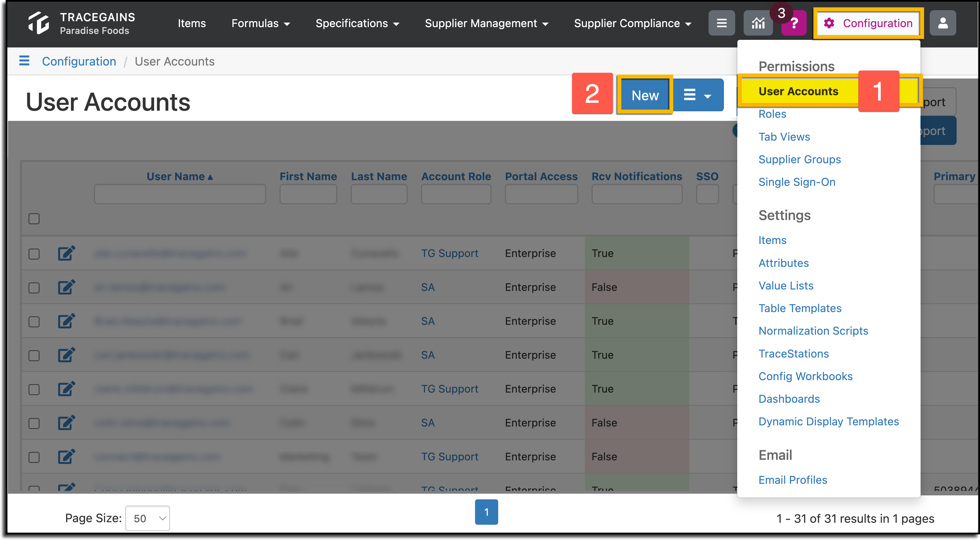Click page 1 pagination button
Viewport: 980px width, 540px height.
pos(486,512)
